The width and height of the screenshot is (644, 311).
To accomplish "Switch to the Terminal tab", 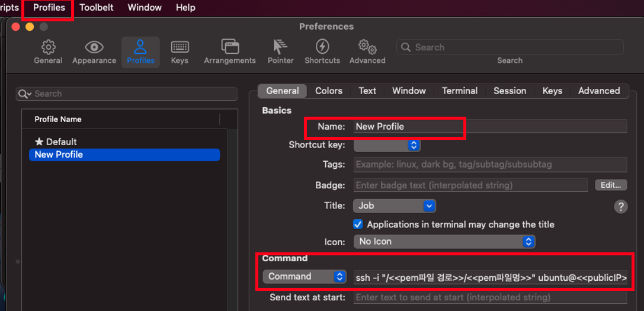I will (460, 91).
